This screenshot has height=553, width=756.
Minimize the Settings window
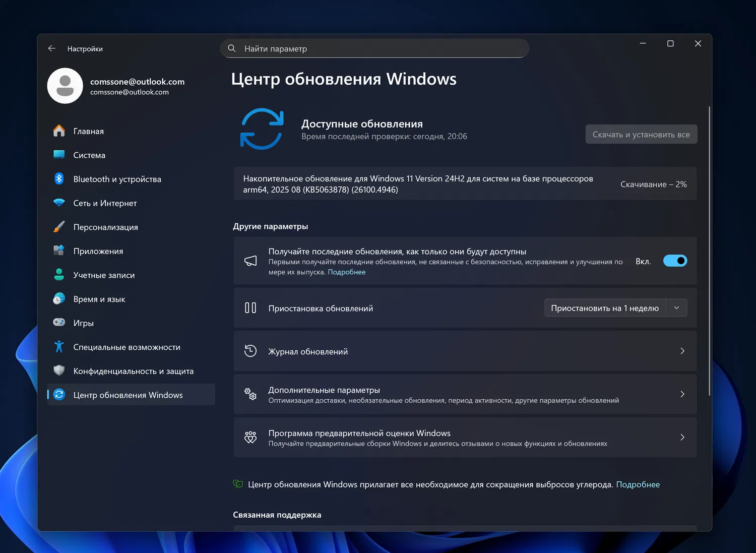(643, 43)
